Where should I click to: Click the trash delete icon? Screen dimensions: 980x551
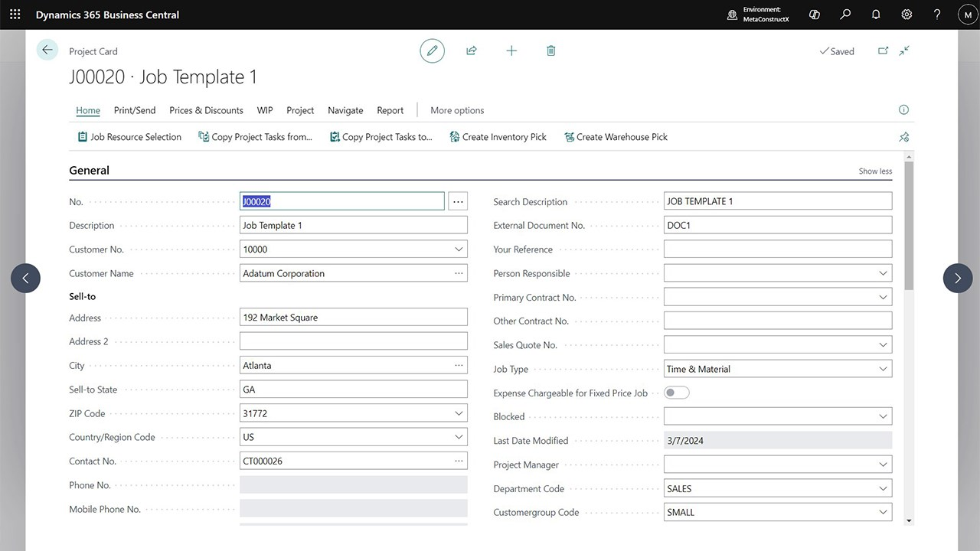tap(550, 51)
